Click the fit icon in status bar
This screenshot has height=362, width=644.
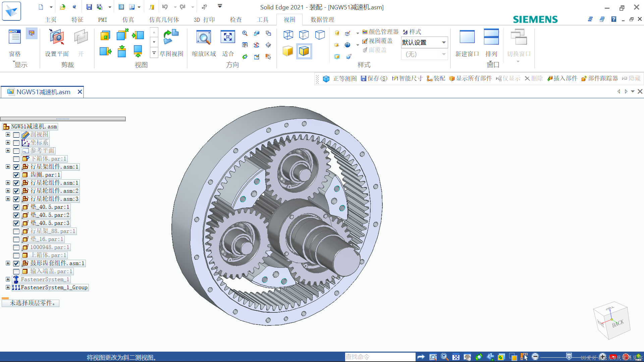[x=456, y=357]
